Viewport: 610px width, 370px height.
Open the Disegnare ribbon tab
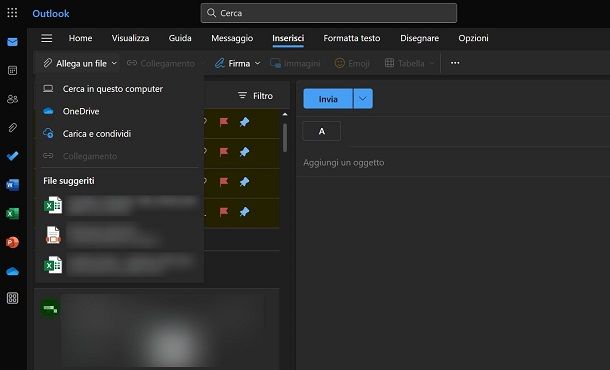click(419, 38)
